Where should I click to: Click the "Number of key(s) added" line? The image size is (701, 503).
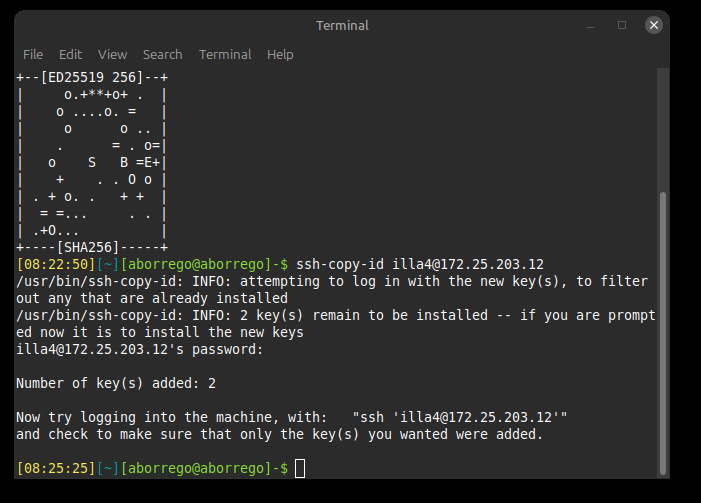pos(116,383)
